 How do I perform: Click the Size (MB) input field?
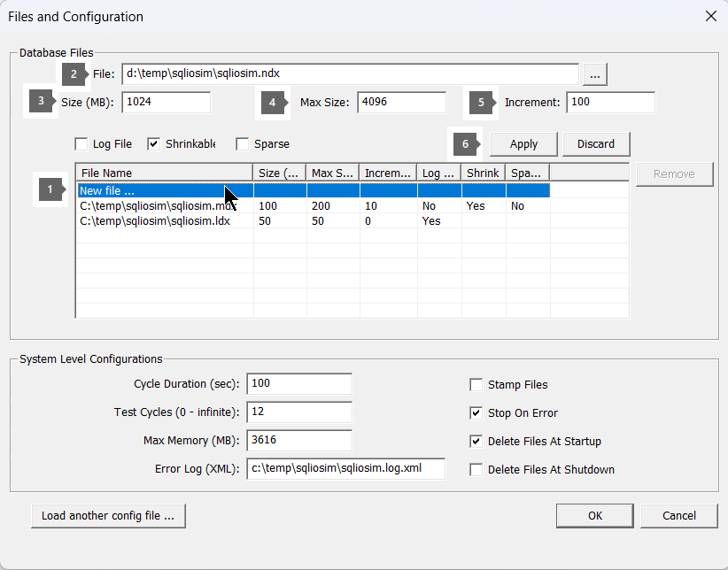point(166,102)
